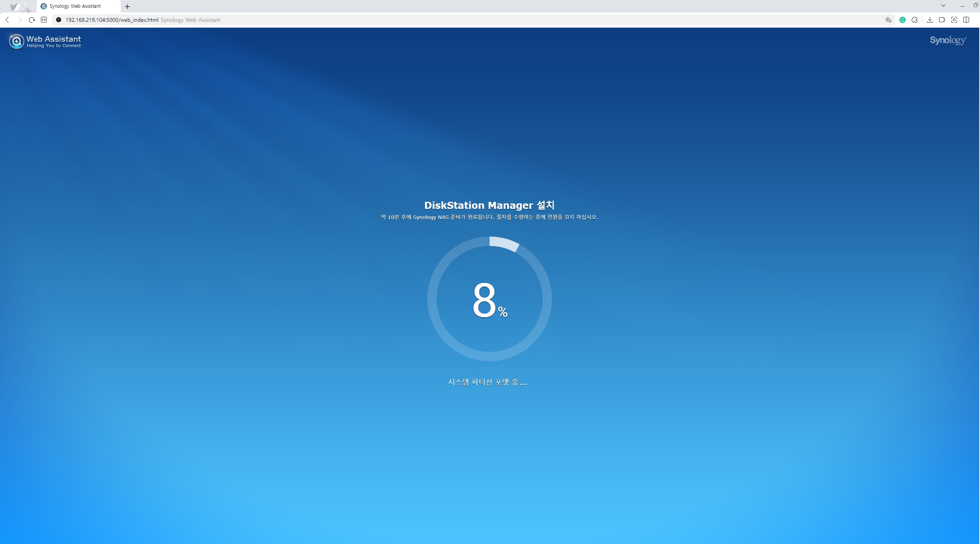980x544 pixels.
Task: Click the browser back arrow
Action: click(x=7, y=20)
